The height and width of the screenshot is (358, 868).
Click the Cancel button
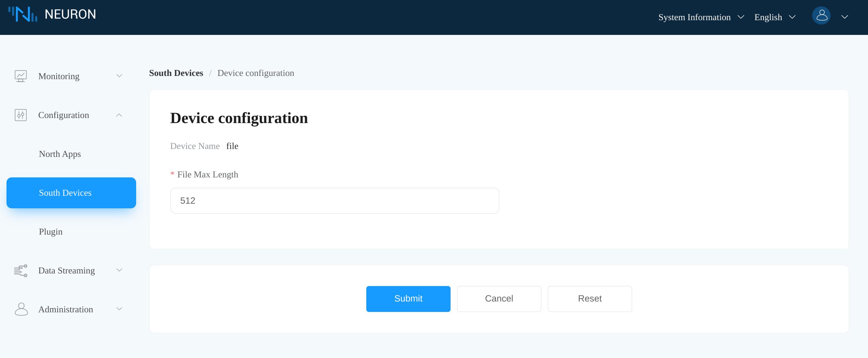499,299
